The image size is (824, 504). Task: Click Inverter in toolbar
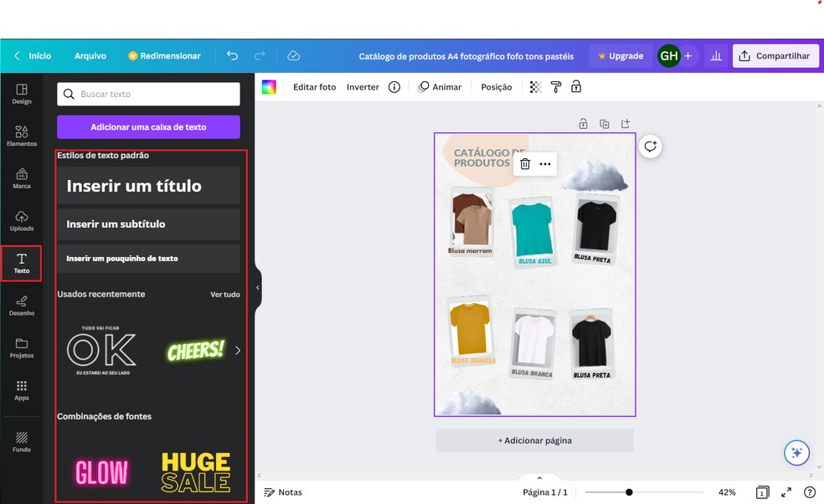click(363, 87)
